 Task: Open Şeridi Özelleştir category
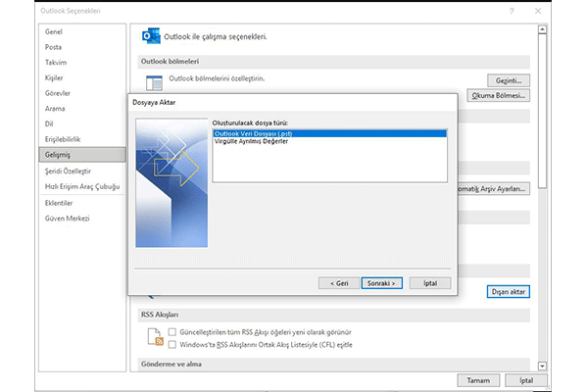[82, 171]
